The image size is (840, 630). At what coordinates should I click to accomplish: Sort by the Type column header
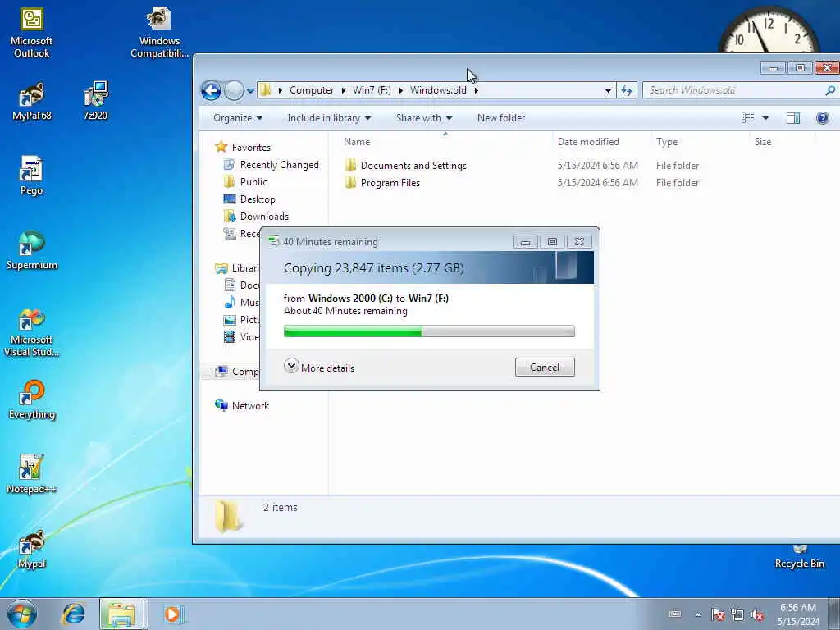[700, 141]
